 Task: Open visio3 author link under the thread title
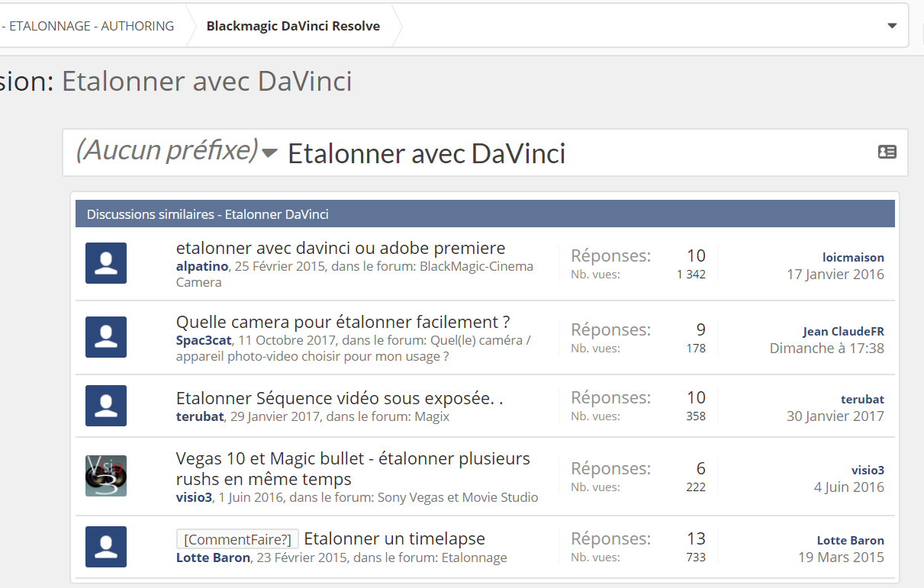[x=194, y=497]
